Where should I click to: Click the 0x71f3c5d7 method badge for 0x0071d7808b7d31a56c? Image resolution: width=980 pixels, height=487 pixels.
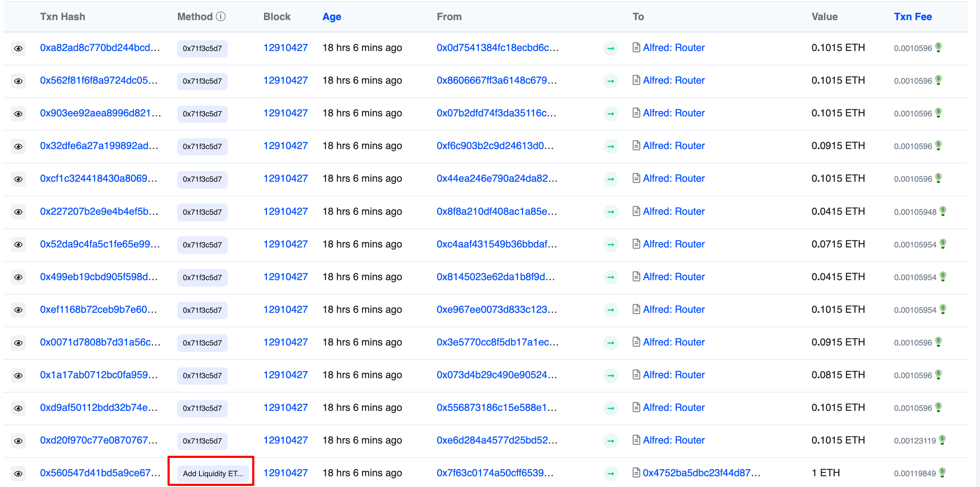click(x=202, y=343)
